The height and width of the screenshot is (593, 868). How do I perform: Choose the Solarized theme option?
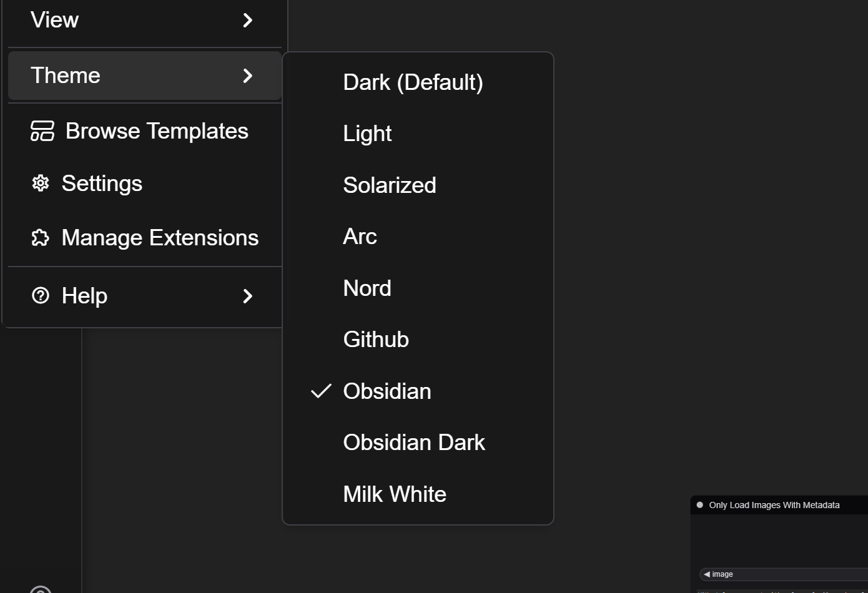tap(390, 185)
